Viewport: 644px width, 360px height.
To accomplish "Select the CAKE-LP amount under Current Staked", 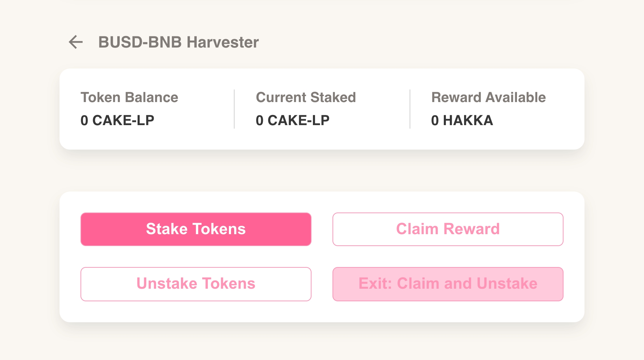I will (x=293, y=120).
